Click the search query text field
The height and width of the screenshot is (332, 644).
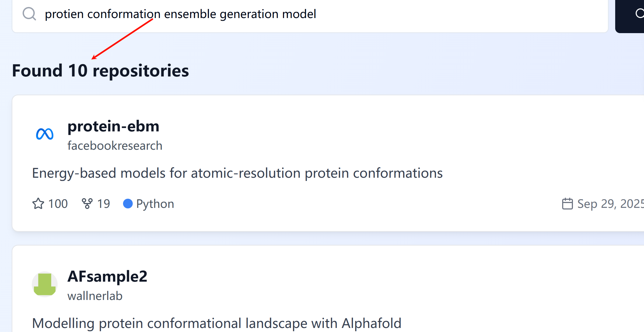point(323,14)
